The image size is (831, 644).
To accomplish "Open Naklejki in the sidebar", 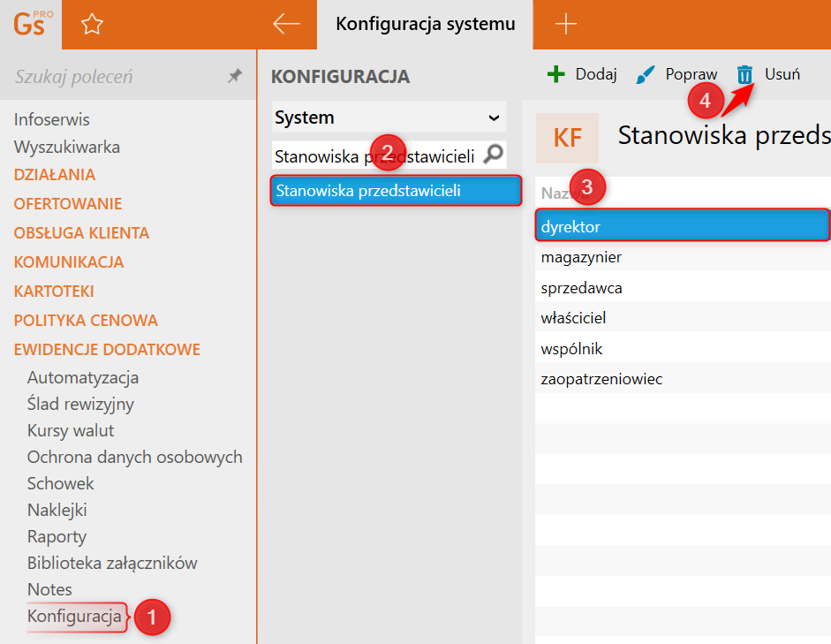I will click(57, 511).
